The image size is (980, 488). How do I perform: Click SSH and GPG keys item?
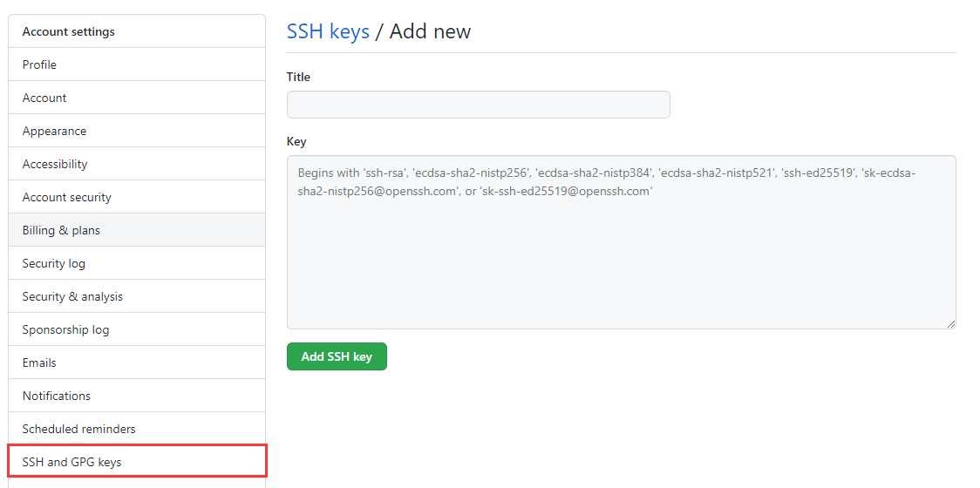point(72,462)
